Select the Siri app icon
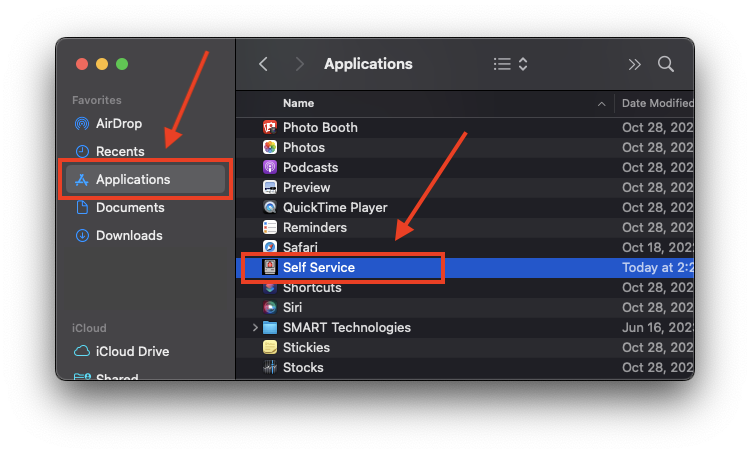This screenshot has height=454, width=750. point(270,307)
